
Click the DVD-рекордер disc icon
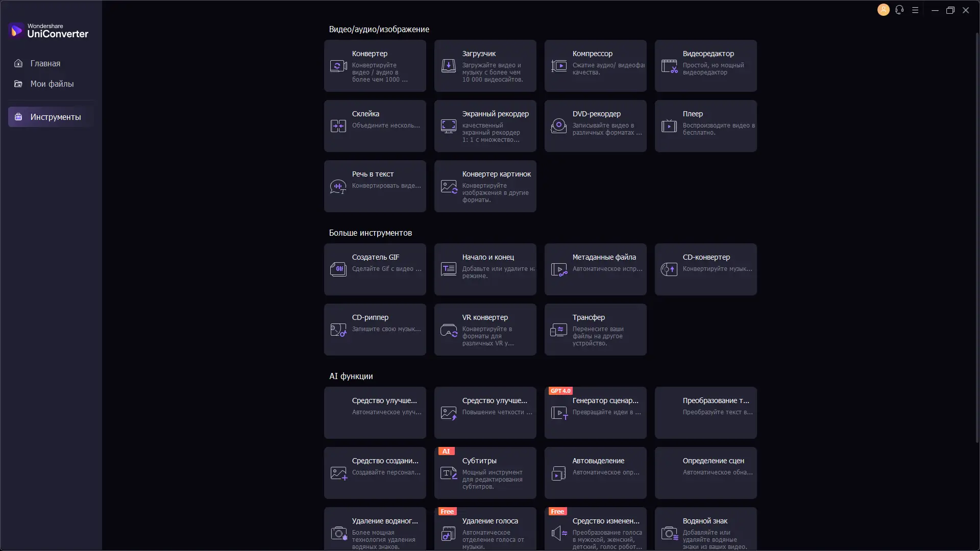click(558, 126)
